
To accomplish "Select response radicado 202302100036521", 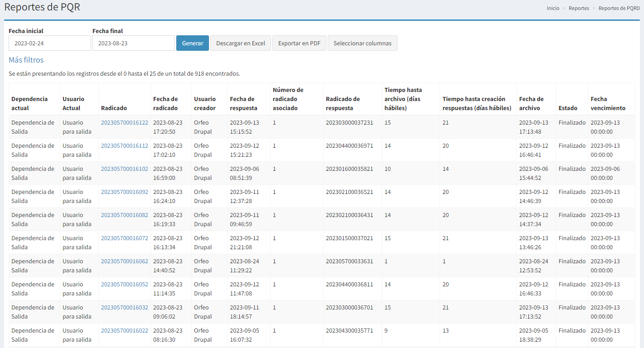I will (349, 192).
